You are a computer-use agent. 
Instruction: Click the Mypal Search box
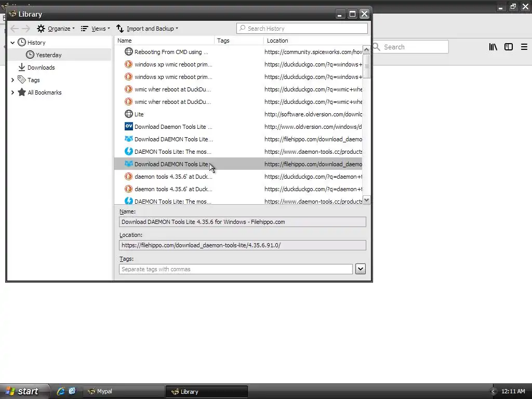point(410,47)
